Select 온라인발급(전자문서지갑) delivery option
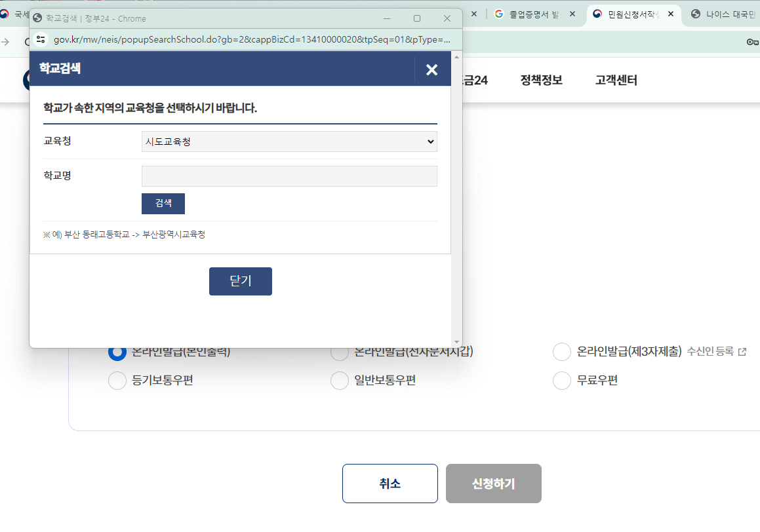Image resolution: width=760 pixels, height=532 pixels. [340, 352]
